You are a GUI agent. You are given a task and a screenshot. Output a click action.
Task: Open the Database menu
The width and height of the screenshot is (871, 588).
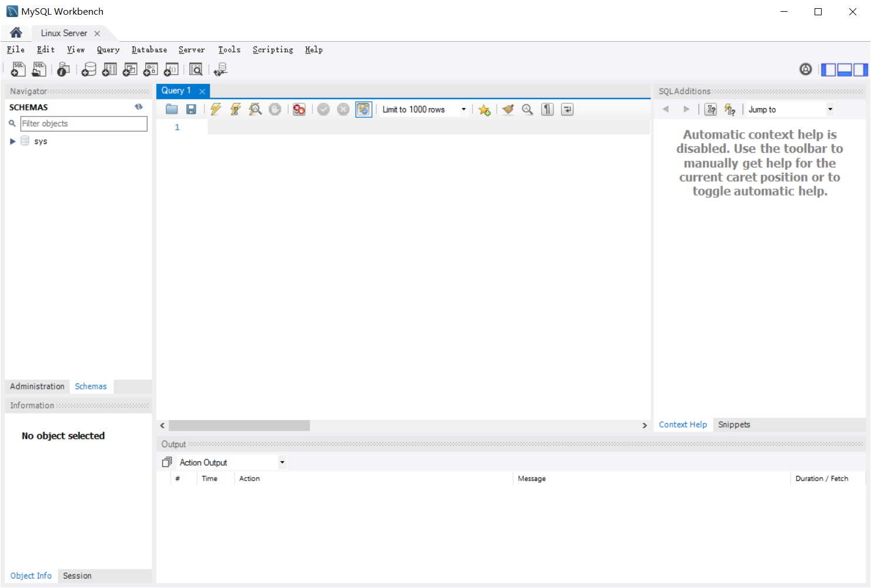coord(149,50)
